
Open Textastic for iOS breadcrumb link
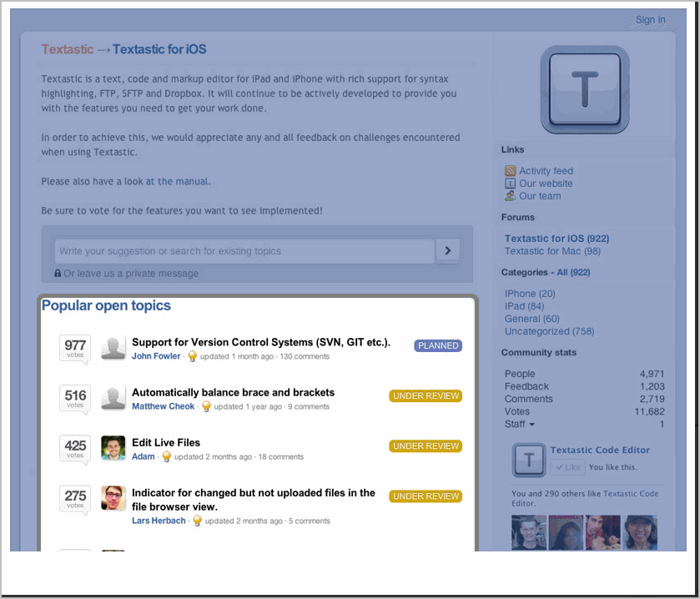coord(159,49)
